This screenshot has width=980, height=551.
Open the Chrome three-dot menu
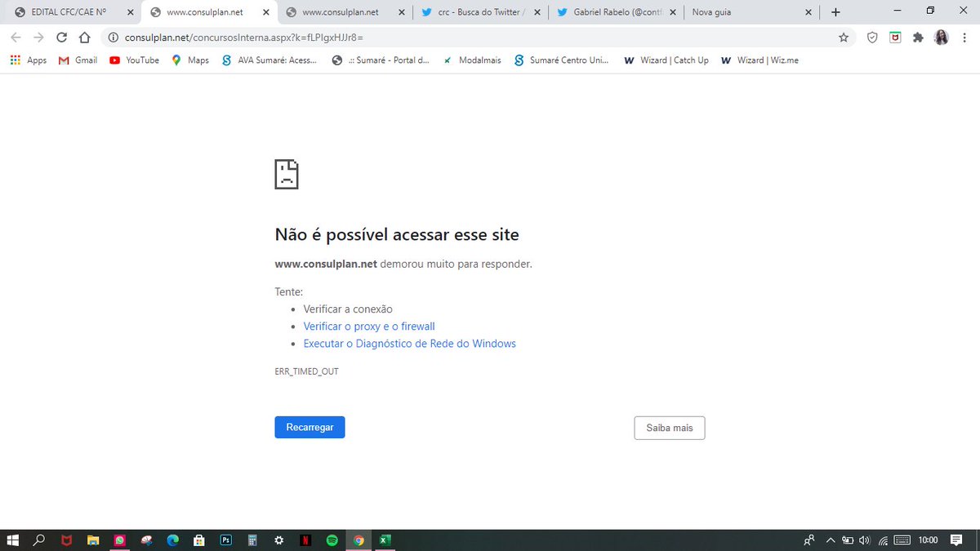(964, 38)
